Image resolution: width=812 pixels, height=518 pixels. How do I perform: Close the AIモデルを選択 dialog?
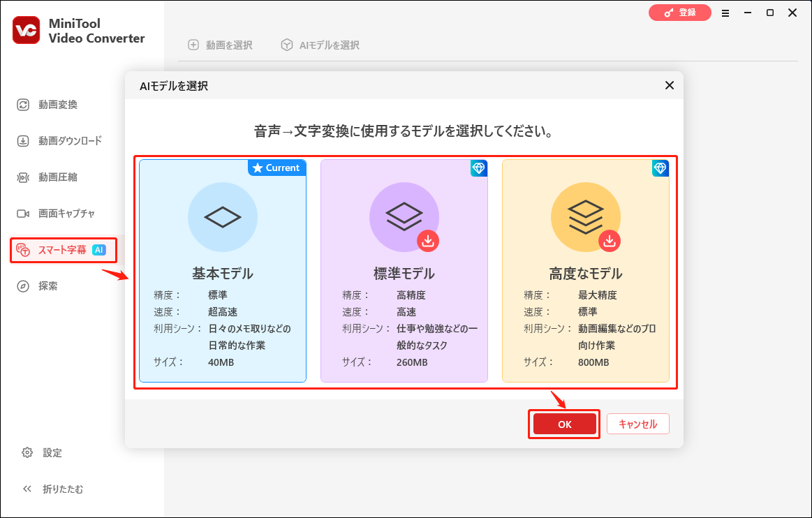670,85
